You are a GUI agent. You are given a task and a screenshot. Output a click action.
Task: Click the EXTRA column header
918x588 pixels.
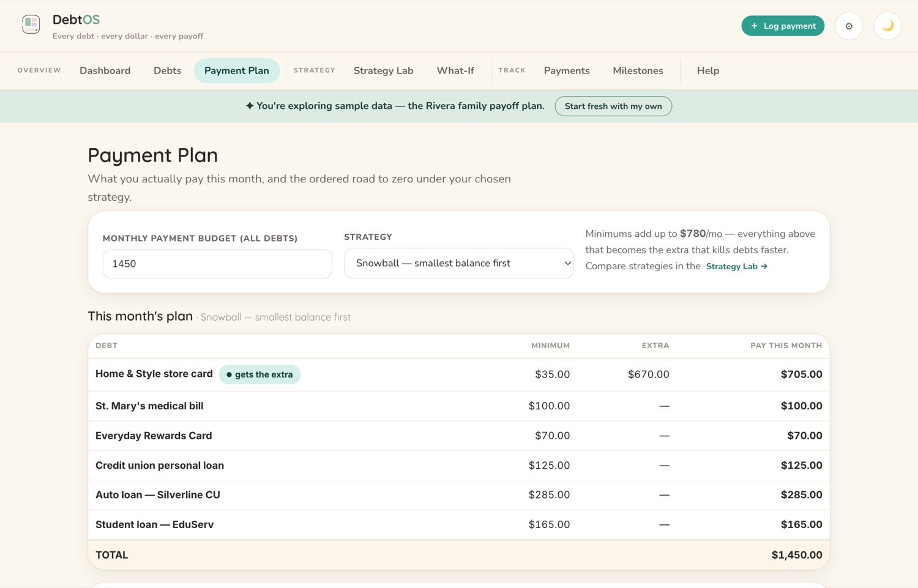(655, 346)
